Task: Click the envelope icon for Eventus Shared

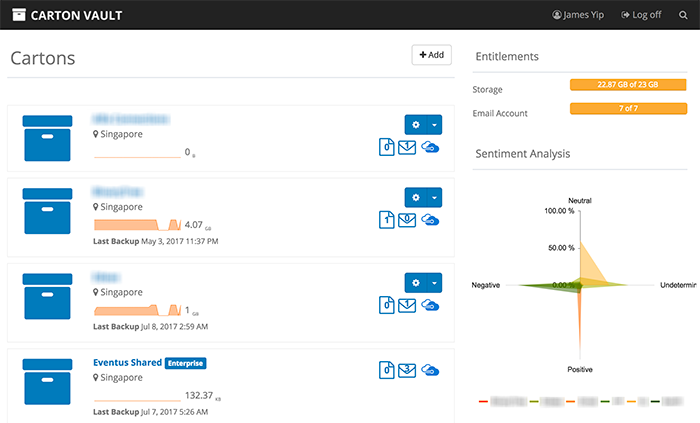Action: (407, 370)
